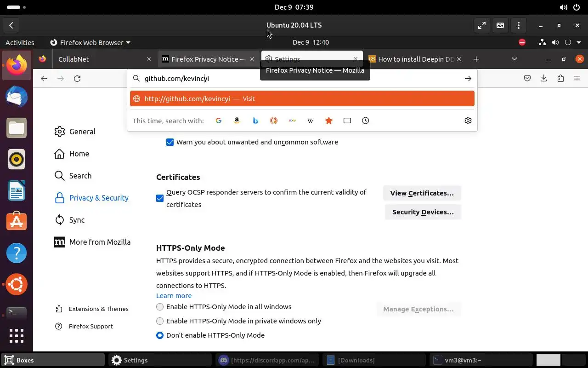
Task: Open keyboard shortcuts in Boxes header
Action: point(500,25)
